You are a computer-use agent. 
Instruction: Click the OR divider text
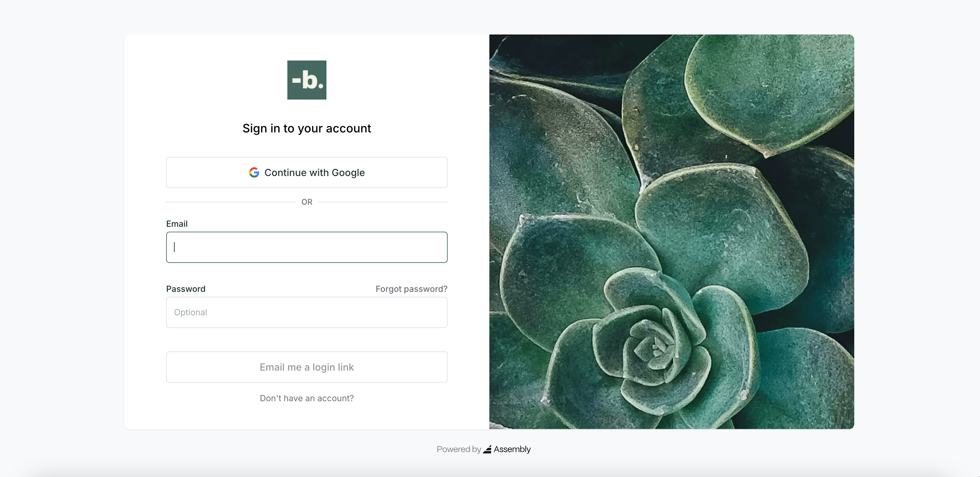tap(307, 202)
